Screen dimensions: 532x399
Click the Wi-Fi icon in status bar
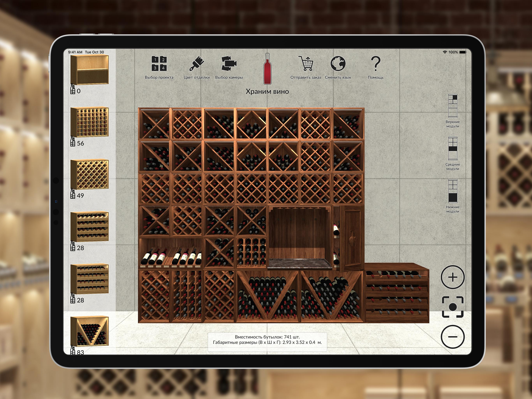445,52
